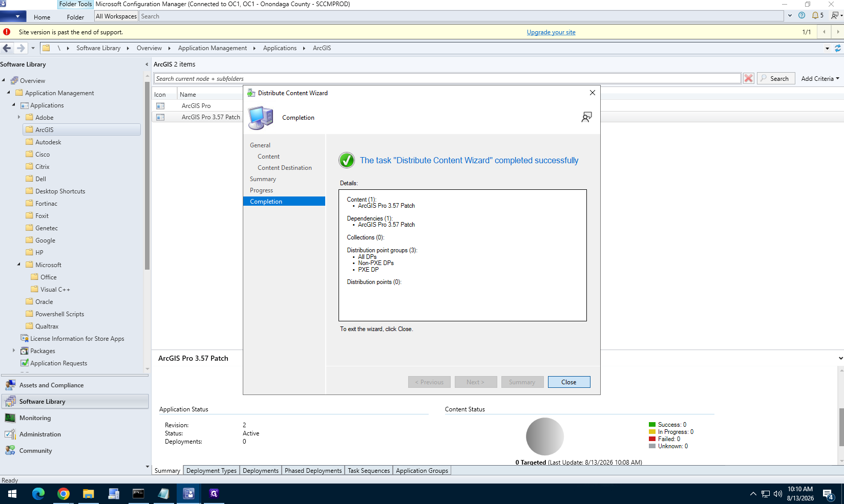Switch to Task Sequences tab

point(369,471)
